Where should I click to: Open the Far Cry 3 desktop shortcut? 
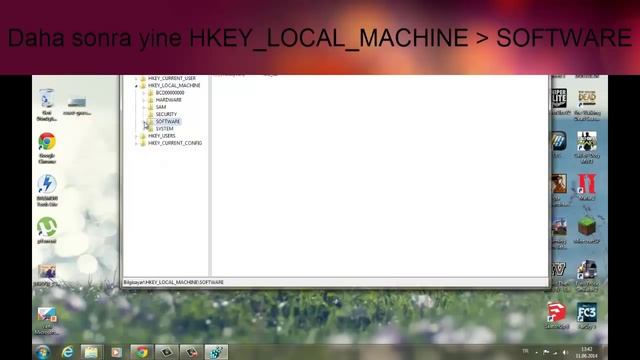(587, 315)
